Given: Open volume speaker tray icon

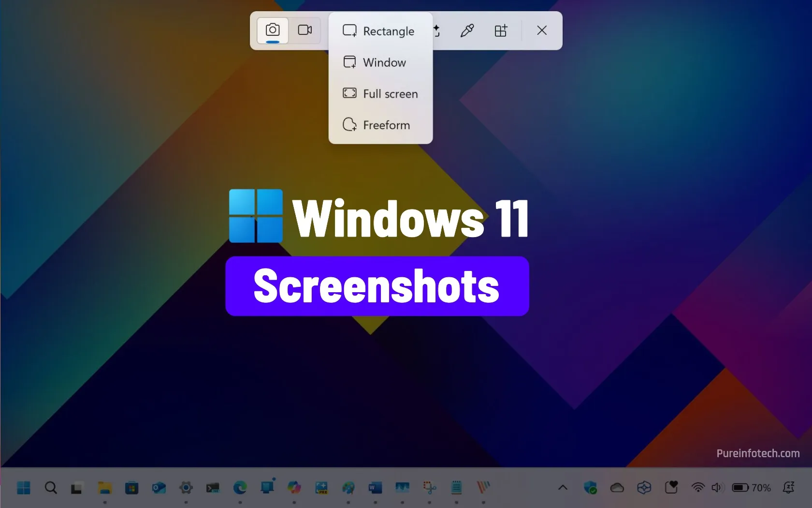Looking at the screenshot, I should pyautogui.click(x=717, y=488).
